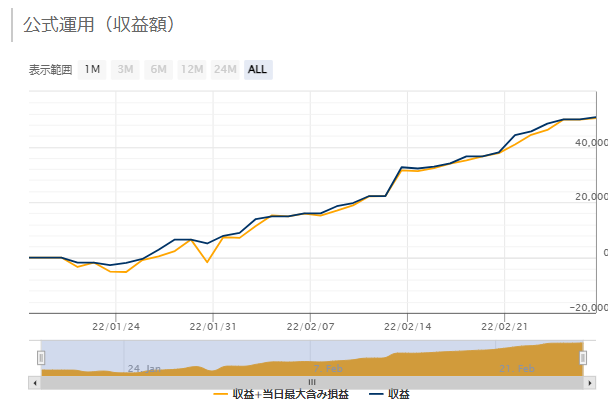This screenshot has width=608, height=405.
Task: Click the 22/02/14 x-axis date label
Action: (x=408, y=327)
